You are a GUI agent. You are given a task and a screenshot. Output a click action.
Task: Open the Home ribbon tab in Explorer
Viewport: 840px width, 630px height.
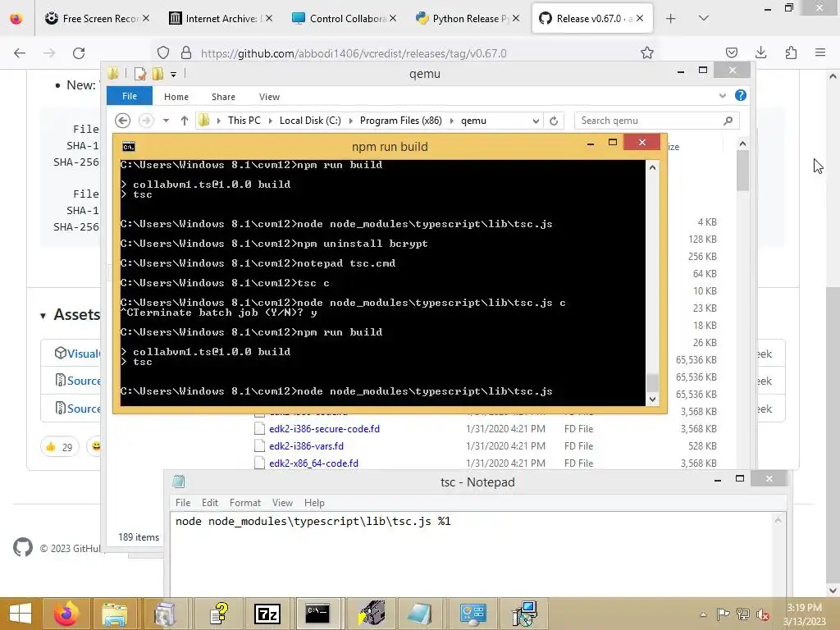[176, 97]
